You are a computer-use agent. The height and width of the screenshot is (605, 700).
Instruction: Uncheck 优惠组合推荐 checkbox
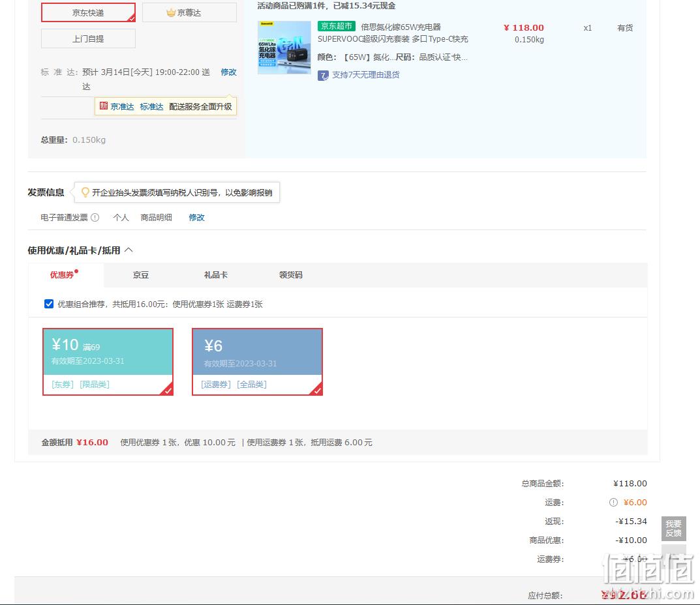49,304
